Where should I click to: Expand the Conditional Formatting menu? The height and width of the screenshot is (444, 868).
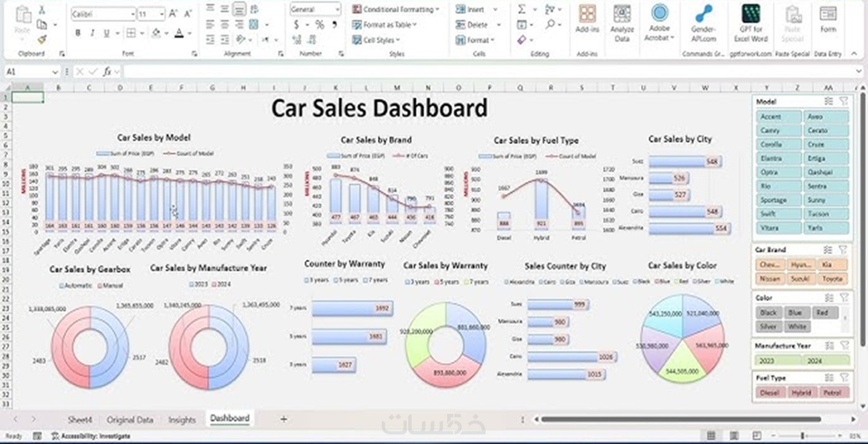click(396, 9)
